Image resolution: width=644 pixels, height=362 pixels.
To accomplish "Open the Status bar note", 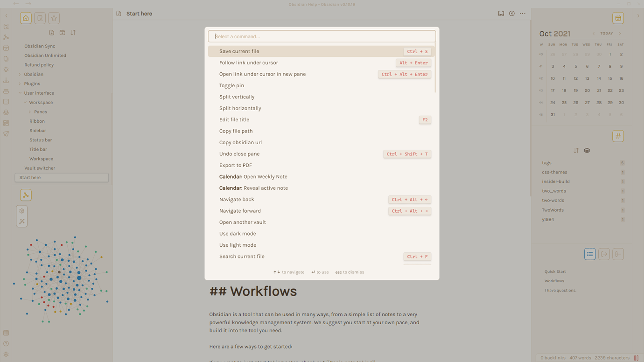I will point(41,140).
